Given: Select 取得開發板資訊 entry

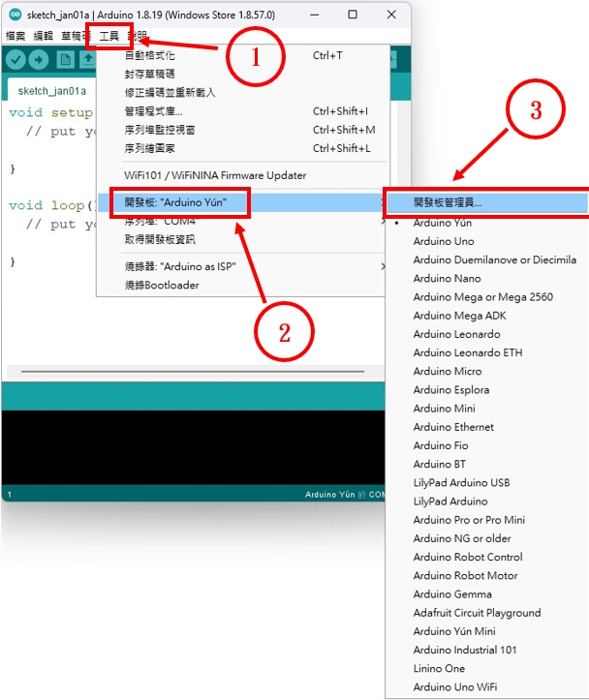Looking at the screenshot, I should point(241,240).
